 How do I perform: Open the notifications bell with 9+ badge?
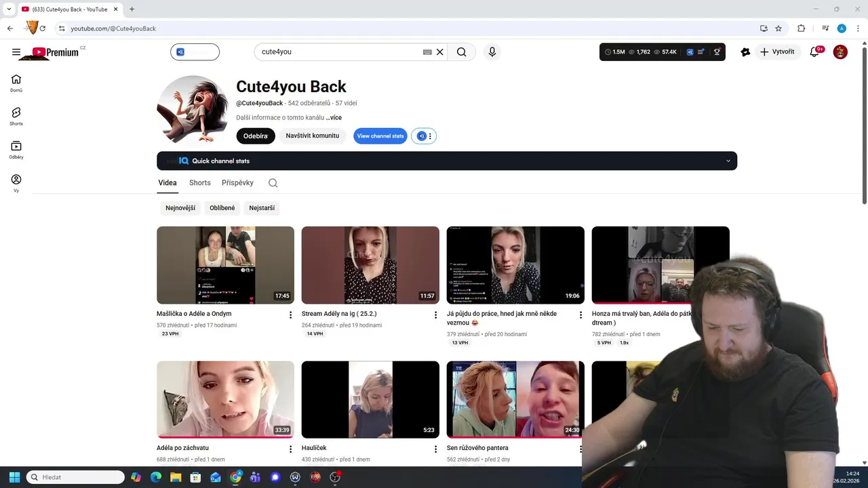[x=815, y=52]
